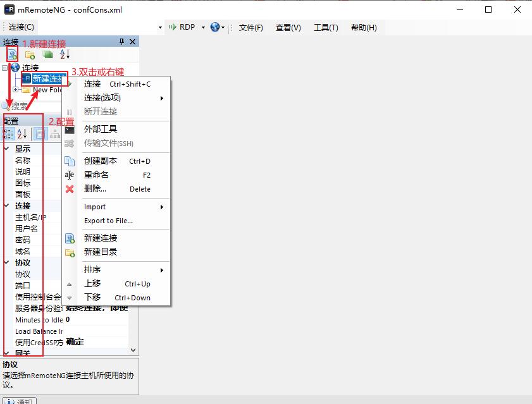
Task: Open the protocol dropdown arrow beside RDP
Action: [203, 27]
